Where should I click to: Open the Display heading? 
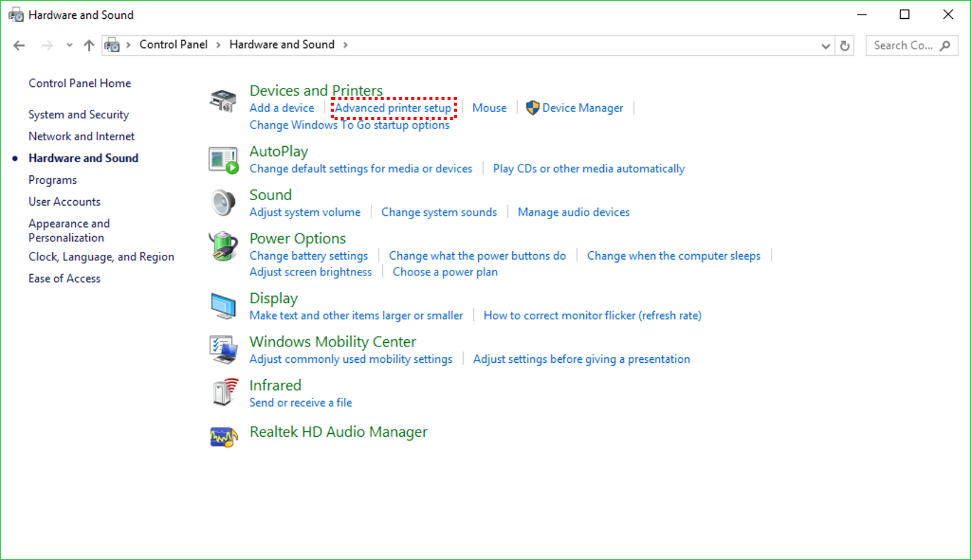(273, 298)
